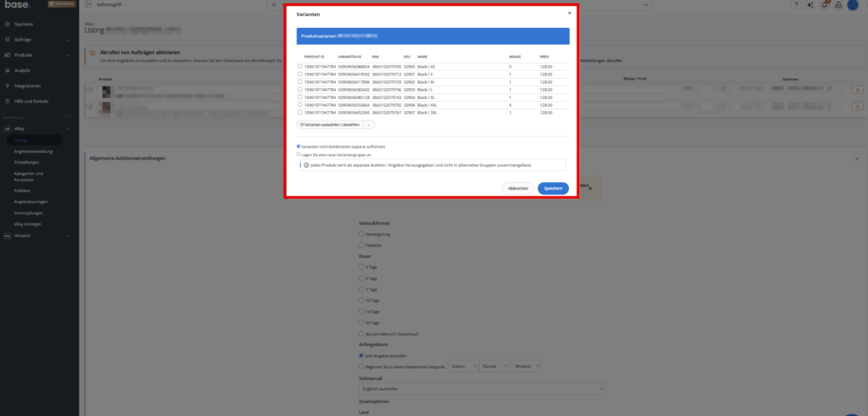Click the blue Produktvarianten header bar
Screen dimensions: 868x416
(x=433, y=36)
